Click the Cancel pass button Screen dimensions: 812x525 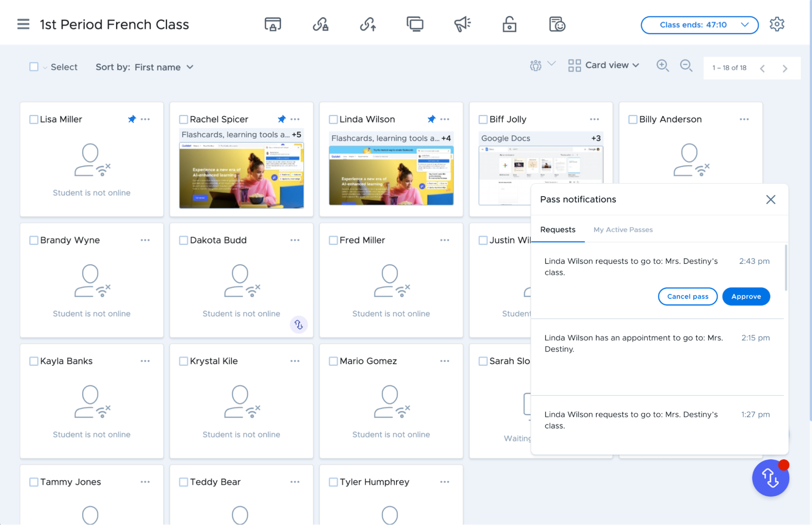tap(688, 296)
